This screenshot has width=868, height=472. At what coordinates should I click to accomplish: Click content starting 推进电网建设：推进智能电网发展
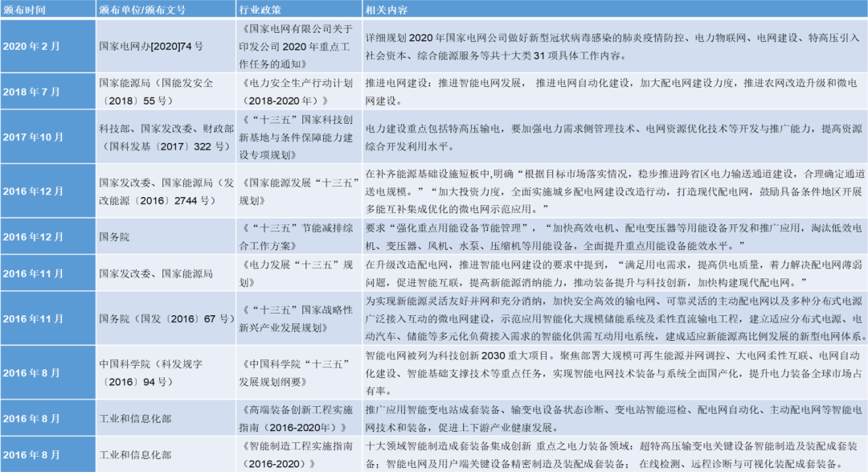(x=615, y=92)
